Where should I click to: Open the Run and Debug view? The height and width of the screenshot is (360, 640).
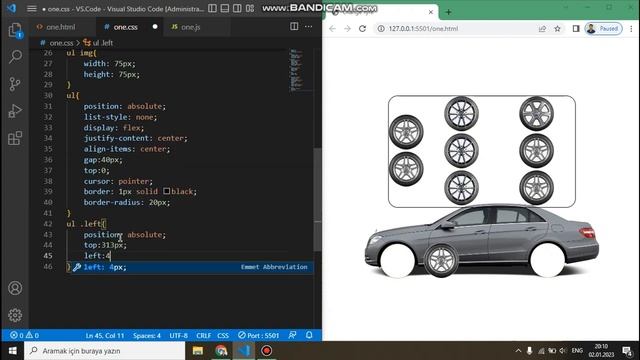tap(15, 111)
